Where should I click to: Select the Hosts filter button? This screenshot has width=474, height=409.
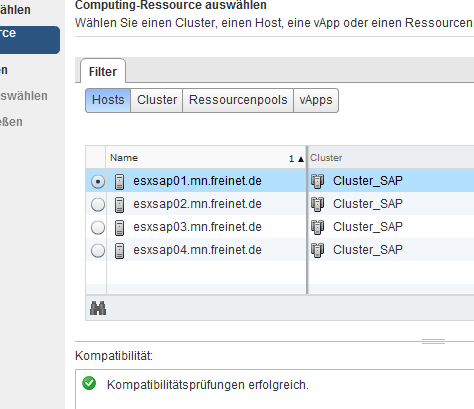[108, 100]
